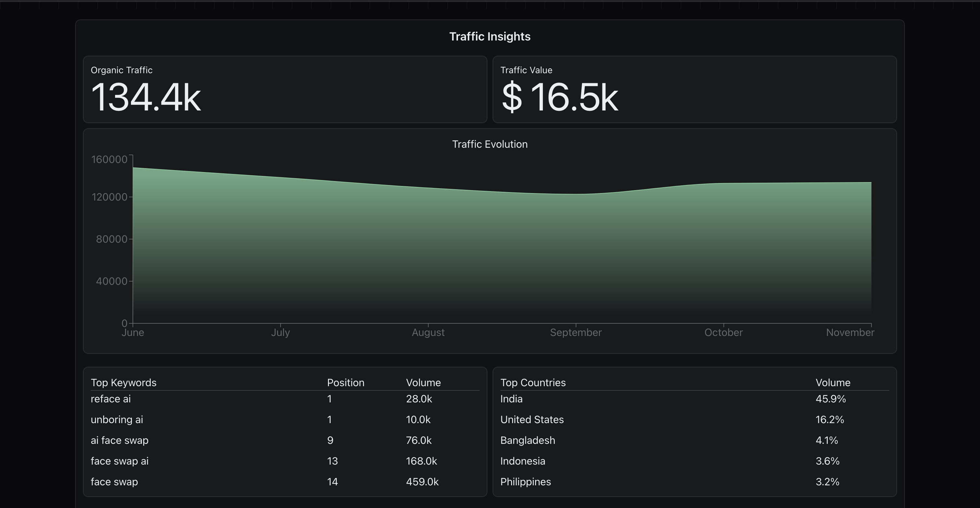Screen dimensions: 980x508
Task: Click the Traffic Value $16.5k figure
Action: click(560, 98)
